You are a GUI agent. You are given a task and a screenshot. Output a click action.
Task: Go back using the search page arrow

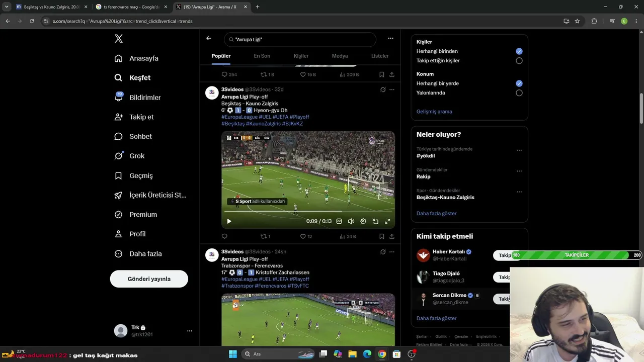click(209, 38)
